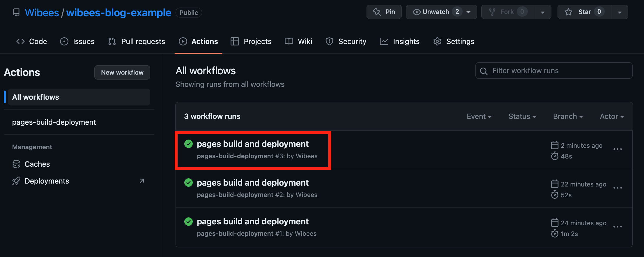
Task: Click the repository icon beside Wibees
Action: (16, 13)
